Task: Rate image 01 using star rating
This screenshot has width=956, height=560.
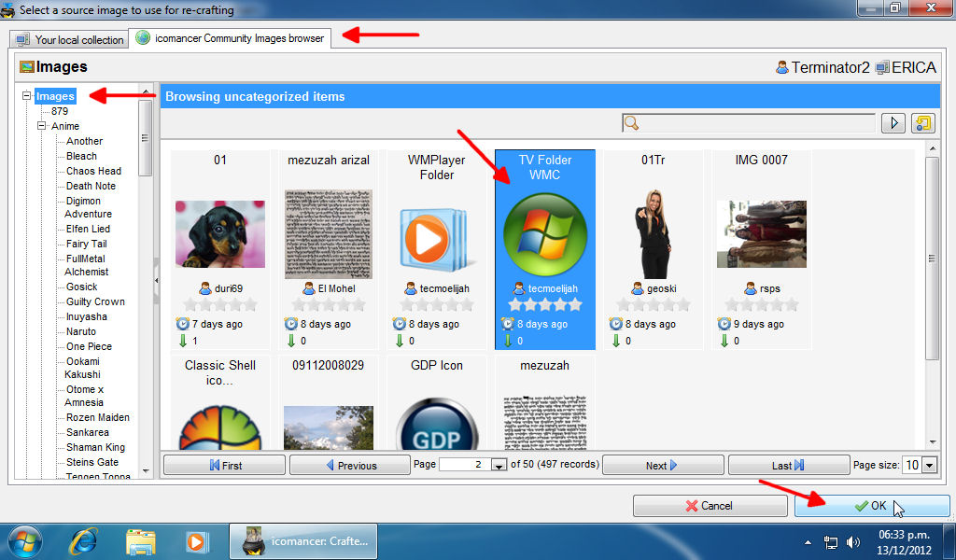Action: 220,304
